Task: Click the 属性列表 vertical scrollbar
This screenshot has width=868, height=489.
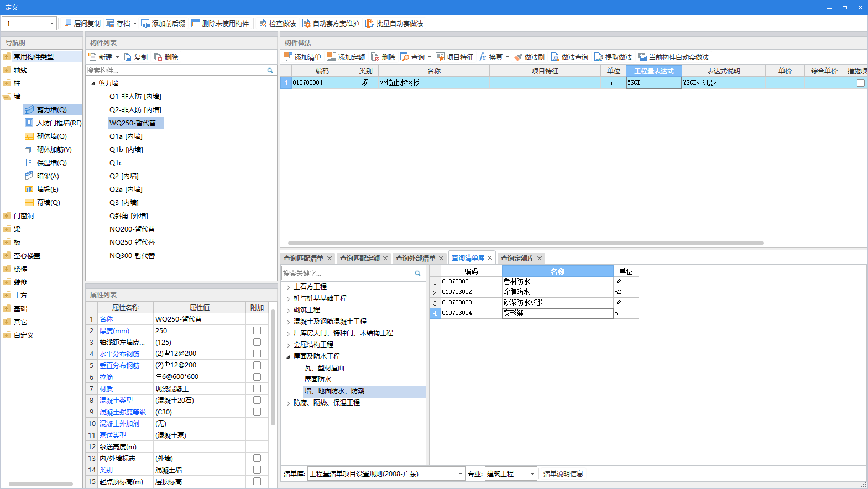Action: [x=273, y=367]
